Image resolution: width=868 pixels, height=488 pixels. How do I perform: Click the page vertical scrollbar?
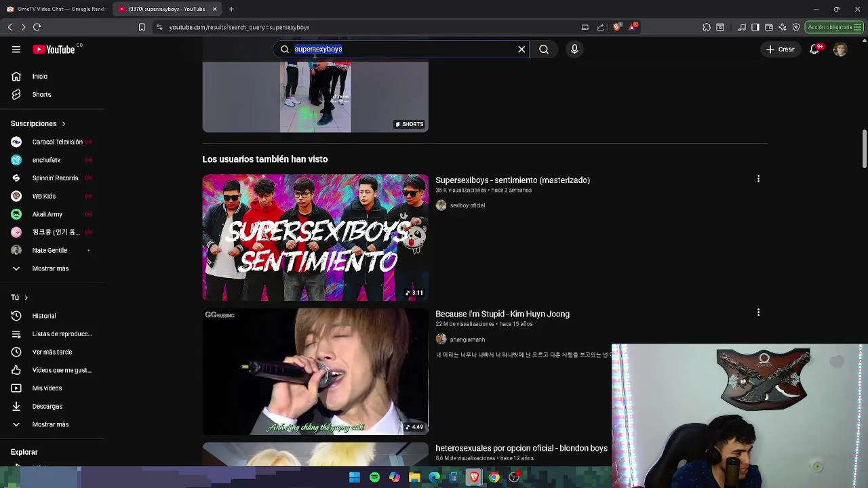coord(865,149)
